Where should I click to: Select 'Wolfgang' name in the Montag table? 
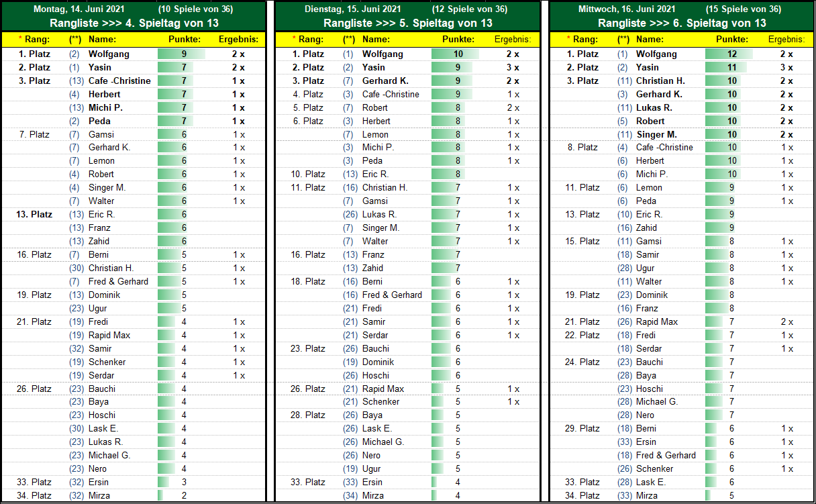tap(109, 54)
